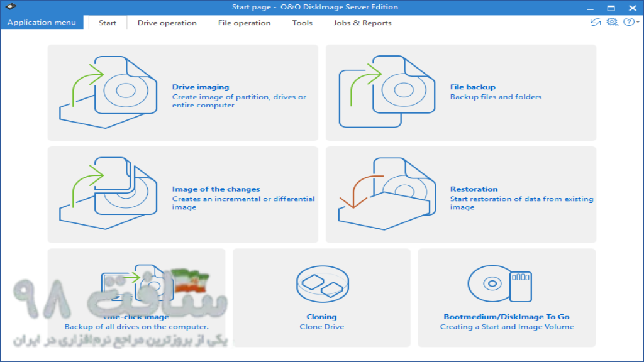Open the Tools tab
The height and width of the screenshot is (362, 644).
tap(303, 23)
